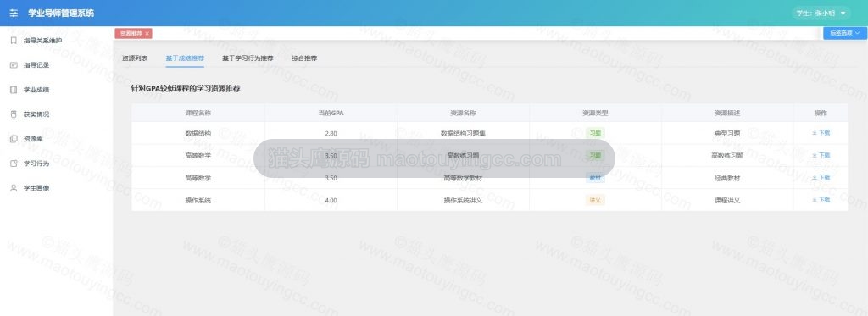Screen dimensions: 868x316
Task: Click the 习题 tag in 数据结构 row
Action: [x=595, y=133]
